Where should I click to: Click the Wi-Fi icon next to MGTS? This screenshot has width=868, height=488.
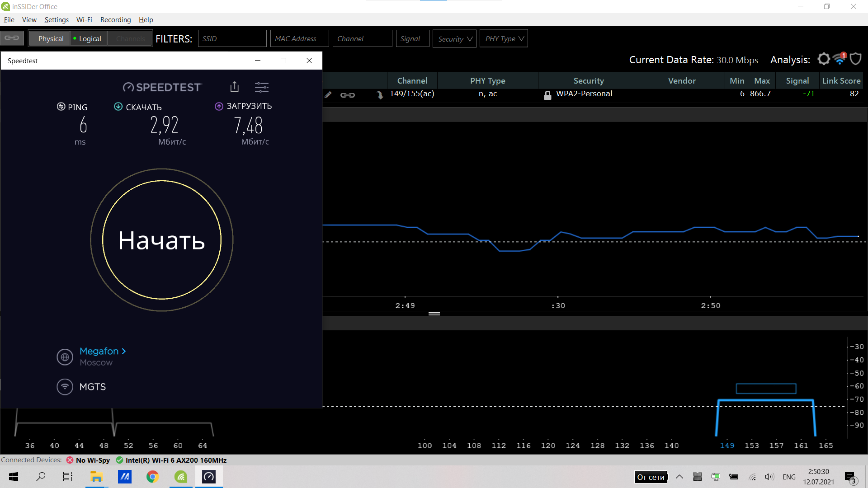click(65, 387)
